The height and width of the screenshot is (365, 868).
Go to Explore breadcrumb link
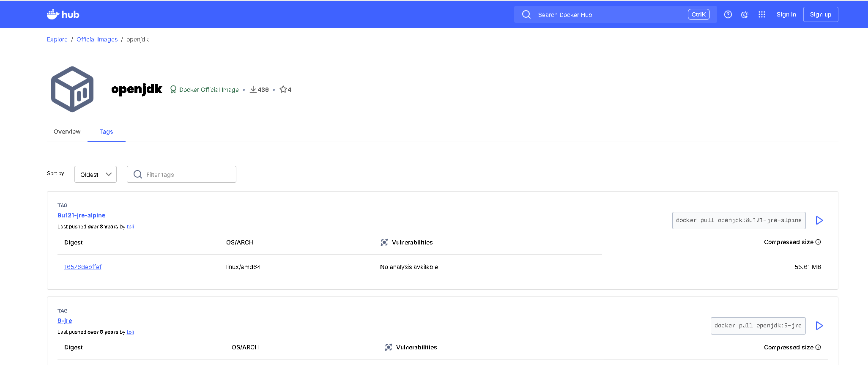click(x=57, y=39)
